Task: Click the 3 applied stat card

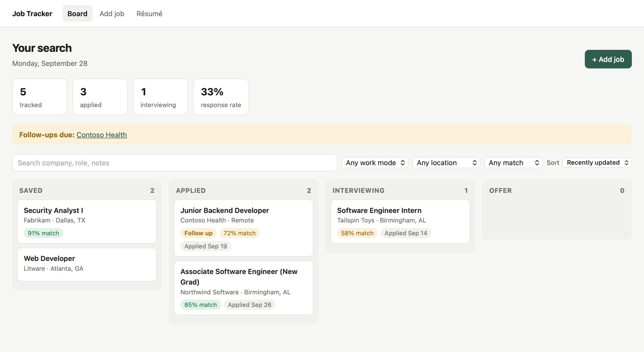Action: [x=100, y=97]
